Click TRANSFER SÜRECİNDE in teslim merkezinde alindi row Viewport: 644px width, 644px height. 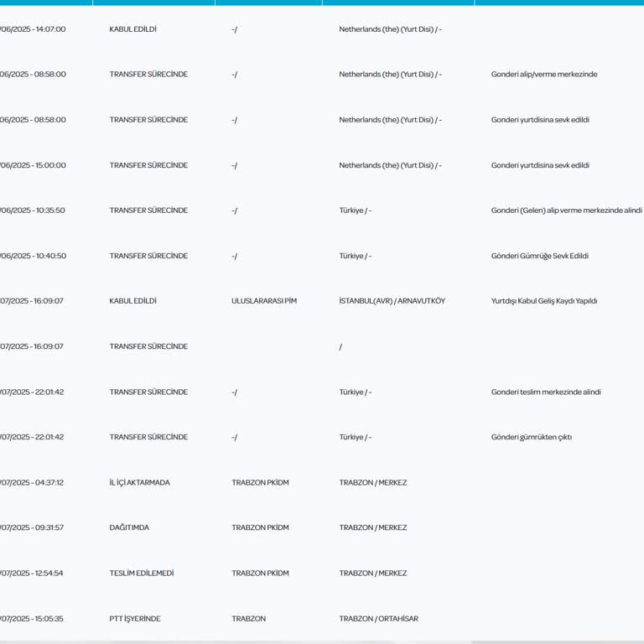click(x=148, y=392)
